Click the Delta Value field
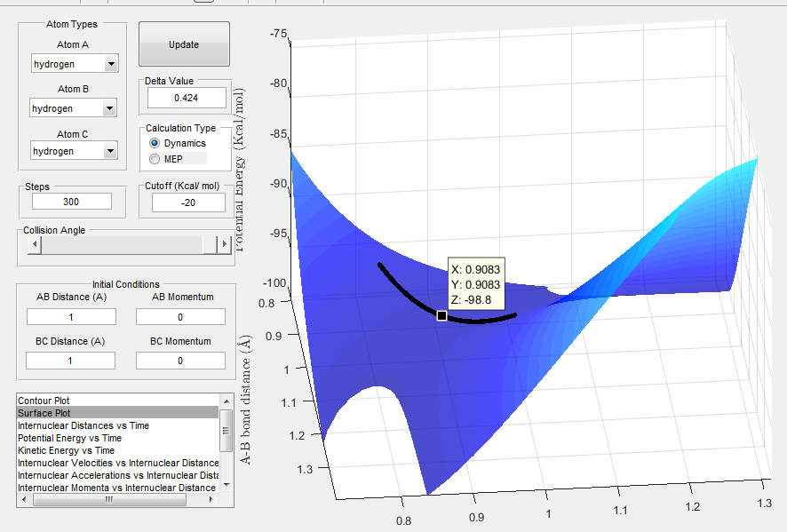This screenshot has width=787, height=532. coord(187,98)
